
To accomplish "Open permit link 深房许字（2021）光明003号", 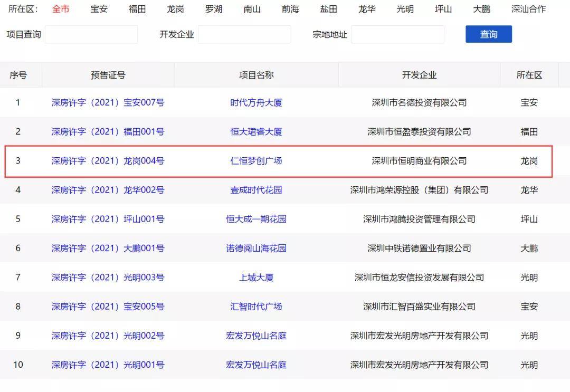I will coord(108,277).
